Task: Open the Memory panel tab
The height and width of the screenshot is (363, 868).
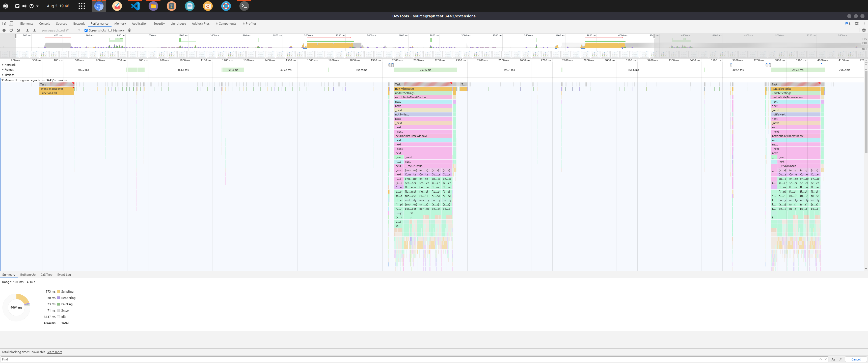Action: (120, 23)
